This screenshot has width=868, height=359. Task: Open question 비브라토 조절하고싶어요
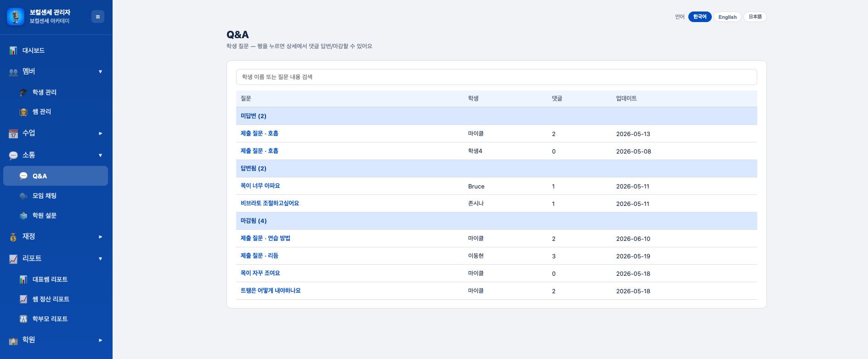tap(270, 203)
